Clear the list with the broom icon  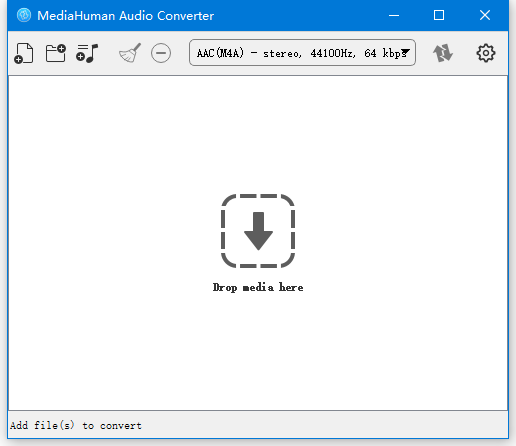pyautogui.click(x=130, y=53)
